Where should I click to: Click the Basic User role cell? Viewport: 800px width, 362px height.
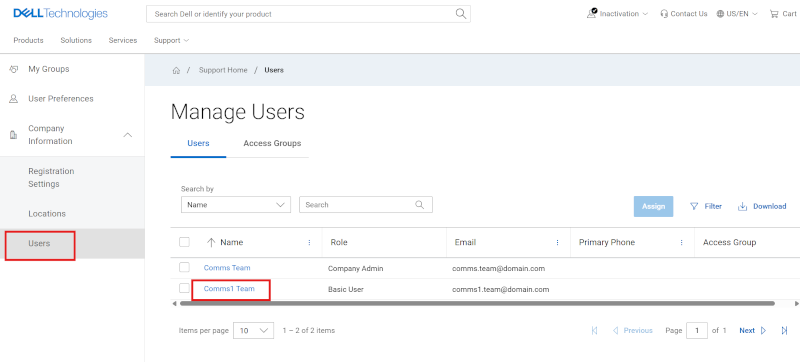(x=346, y=289)
